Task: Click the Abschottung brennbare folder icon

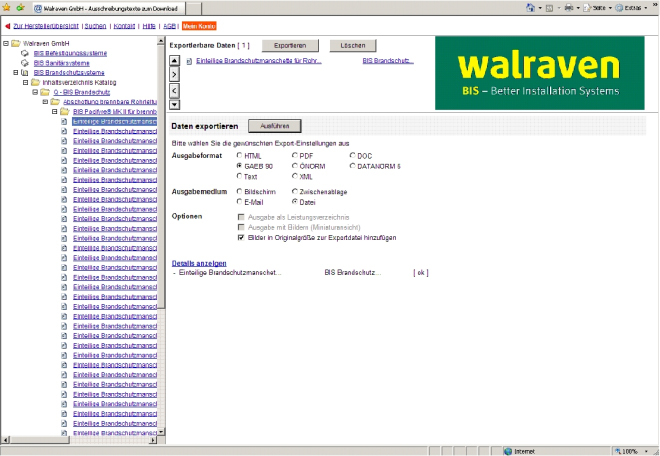Action: pos(55,101)
